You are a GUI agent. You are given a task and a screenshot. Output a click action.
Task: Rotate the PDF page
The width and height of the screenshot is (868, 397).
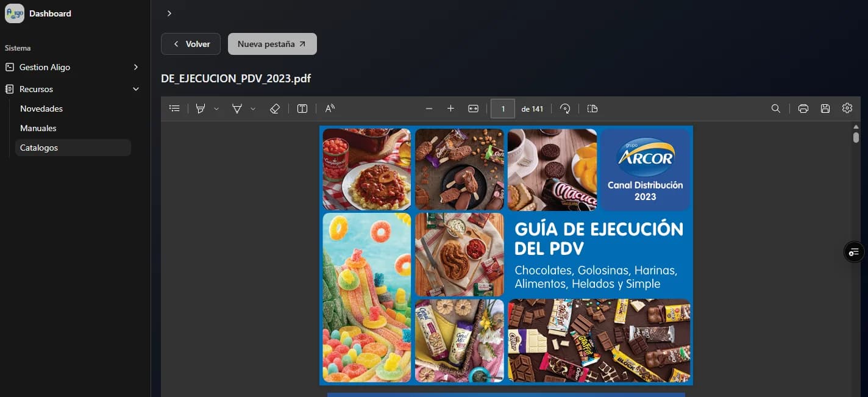pyautogui.click(x=565, y=109)
